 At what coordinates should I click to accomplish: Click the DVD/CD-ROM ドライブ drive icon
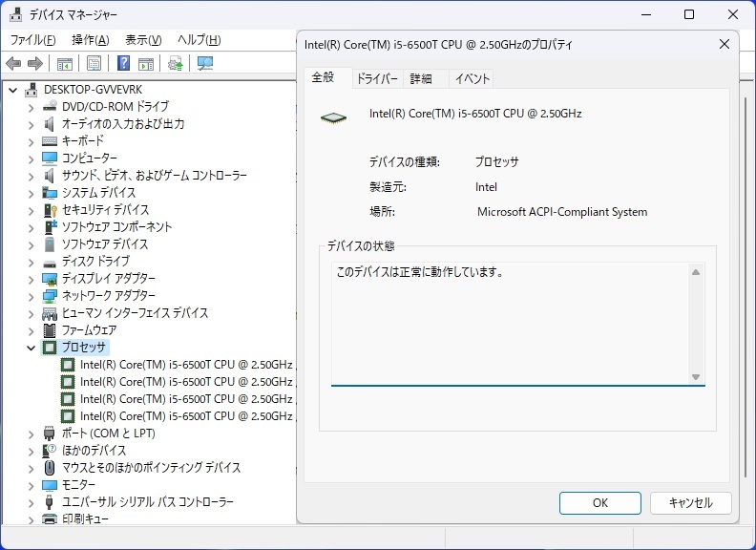[50, 107]
